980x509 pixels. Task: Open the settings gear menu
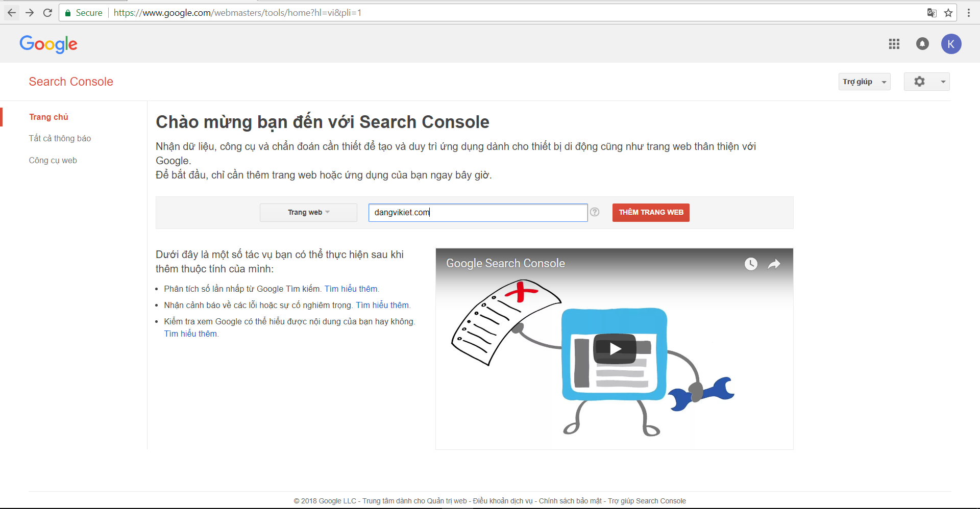pos(926,82)
